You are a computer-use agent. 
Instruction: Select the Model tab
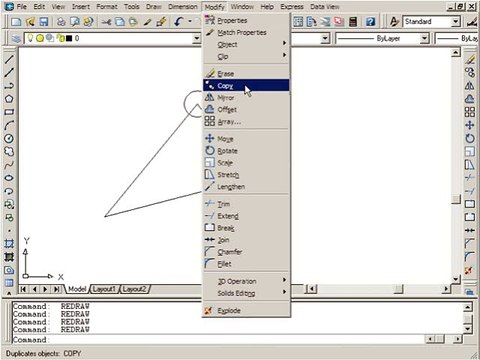77,289
